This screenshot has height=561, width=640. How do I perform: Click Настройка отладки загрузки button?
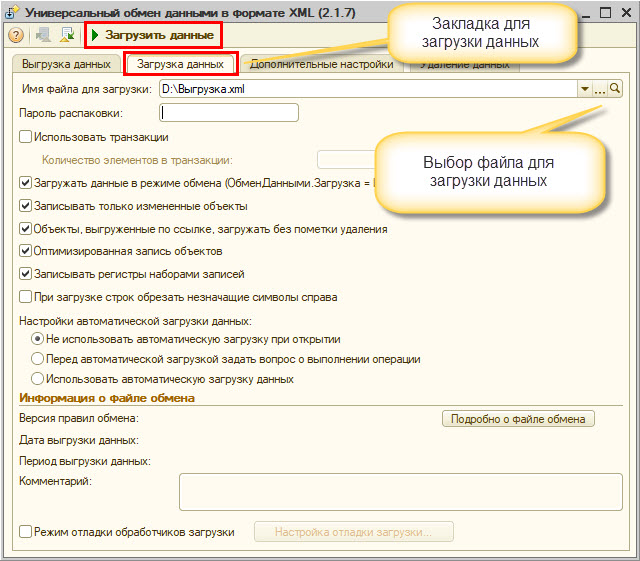pyautogui.click(x=353, y=532)
